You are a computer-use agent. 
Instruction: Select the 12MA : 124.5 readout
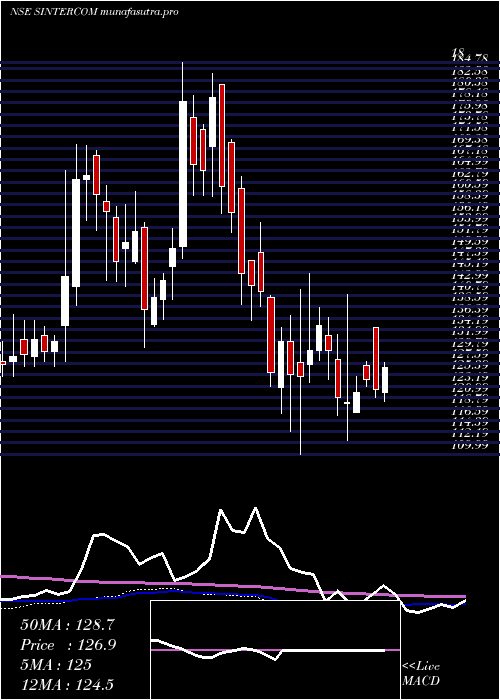[x=67, y=684]
